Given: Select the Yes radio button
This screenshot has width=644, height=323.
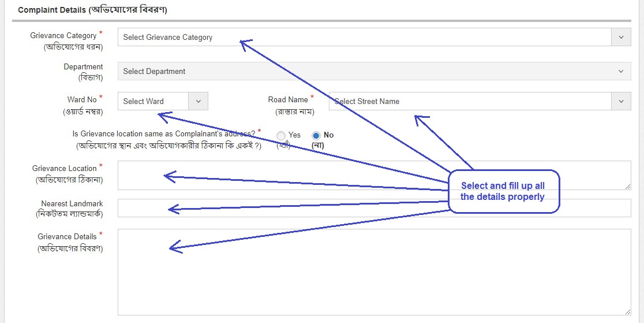Looking at the screenshot, I should 281,135.
